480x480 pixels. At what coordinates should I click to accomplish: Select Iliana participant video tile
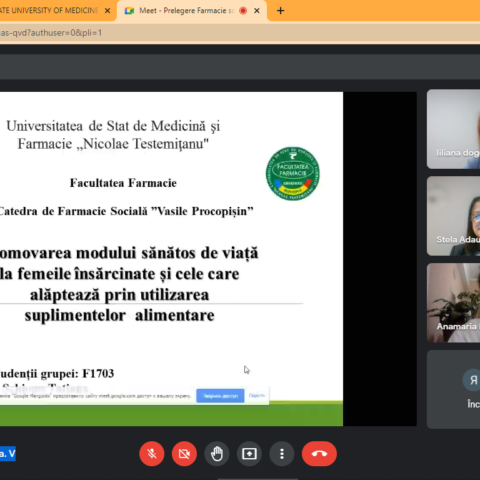point(453,129)
